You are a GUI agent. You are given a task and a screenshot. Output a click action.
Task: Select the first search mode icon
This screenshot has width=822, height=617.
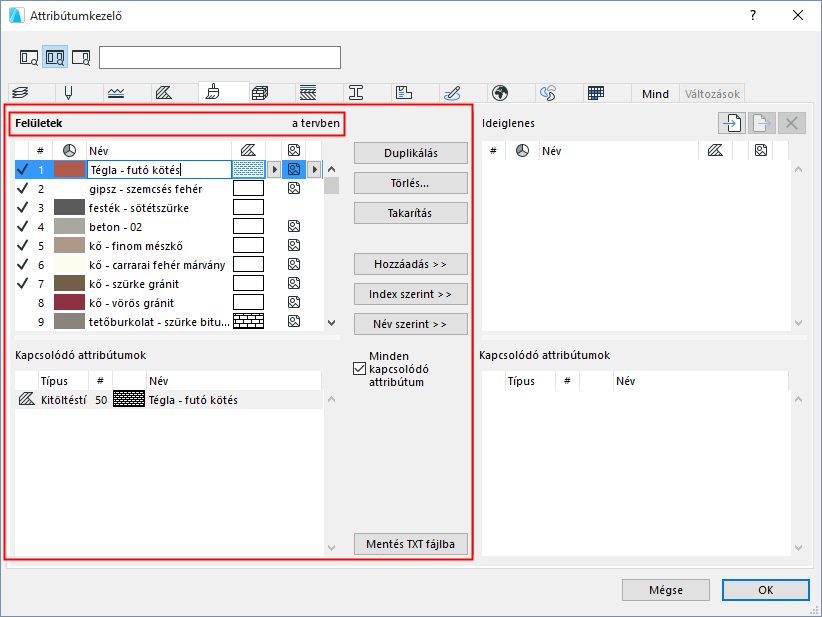coord(29,57)
